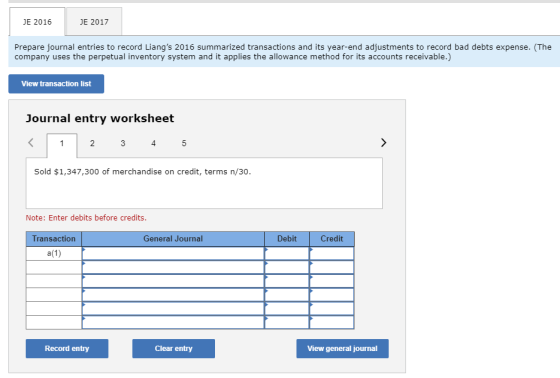Image resolution: width=560 pixels, height=378 pixels.
Task: Select the JE 2016 tab
Action: pyautogui.click(x=37, y=22)
